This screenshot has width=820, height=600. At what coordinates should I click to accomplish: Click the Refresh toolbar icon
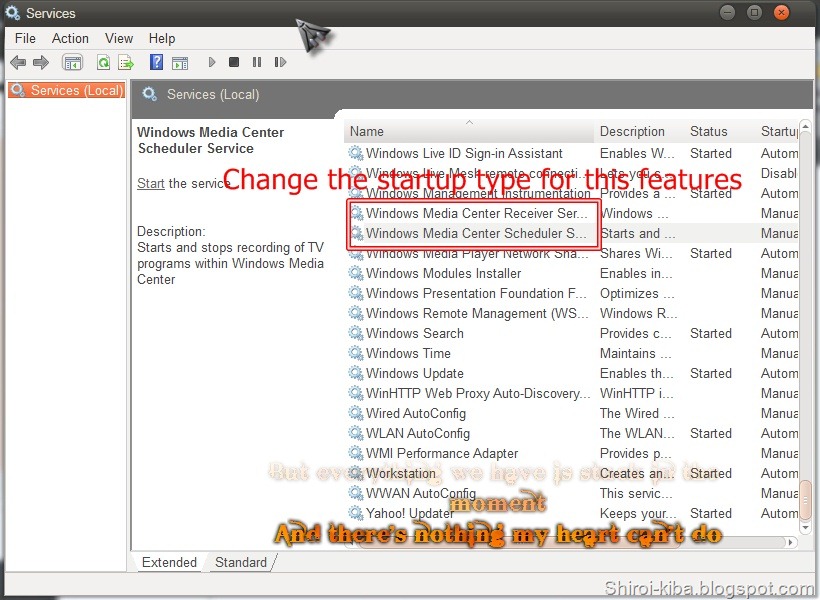(104, 63)
